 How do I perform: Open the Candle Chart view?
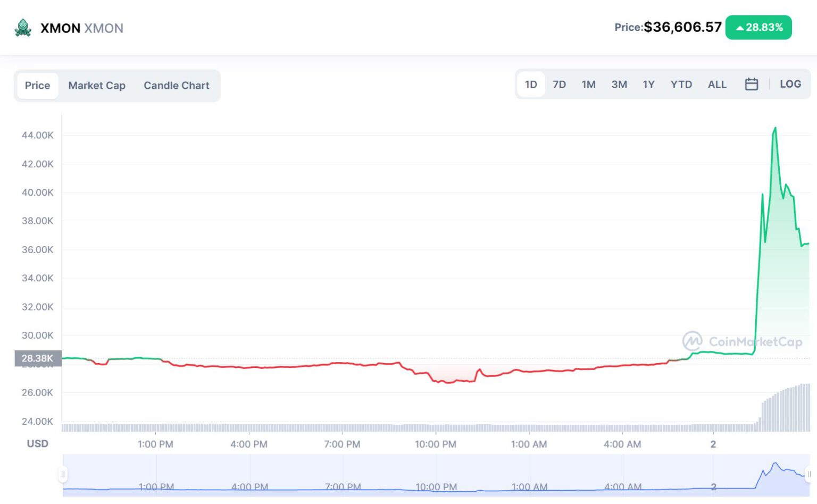(x=176, y=86)
